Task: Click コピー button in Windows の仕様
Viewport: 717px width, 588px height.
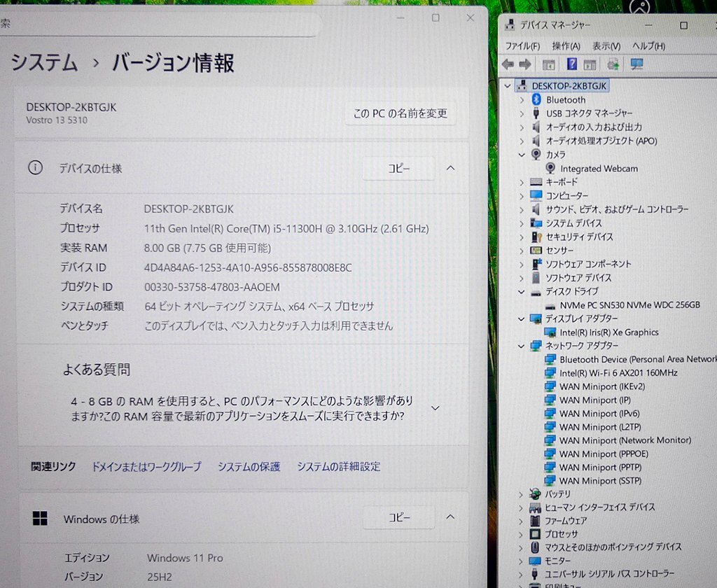Action: coord(398,517)
